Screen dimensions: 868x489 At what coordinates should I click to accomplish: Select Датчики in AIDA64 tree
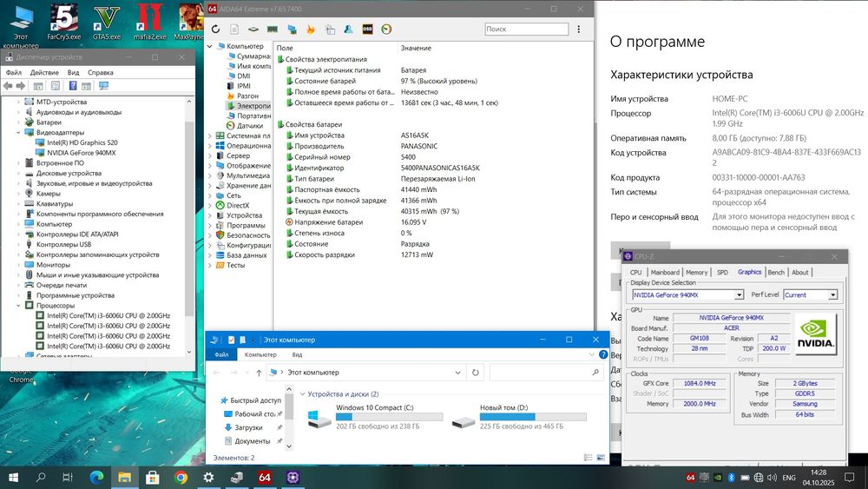point(249,126)
